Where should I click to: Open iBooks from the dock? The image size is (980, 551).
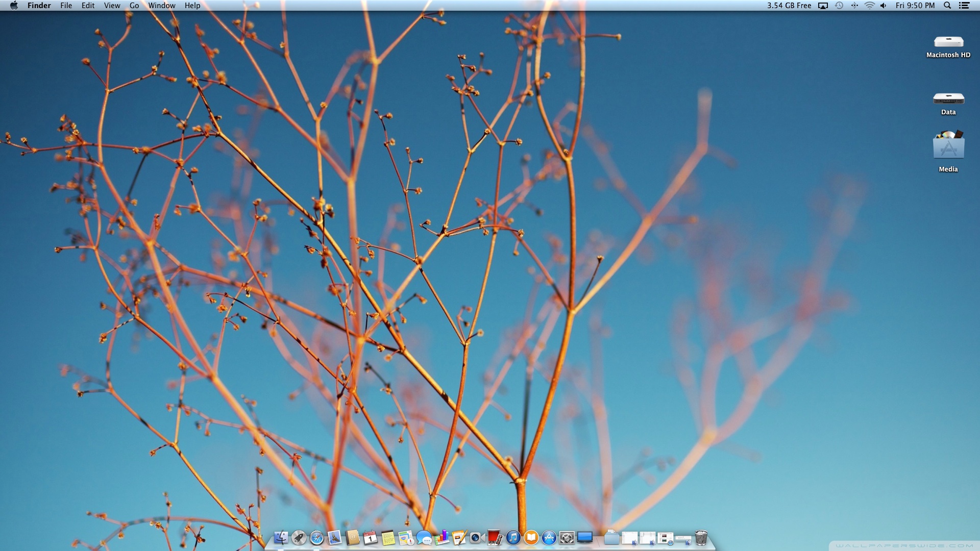coord(531,538)
